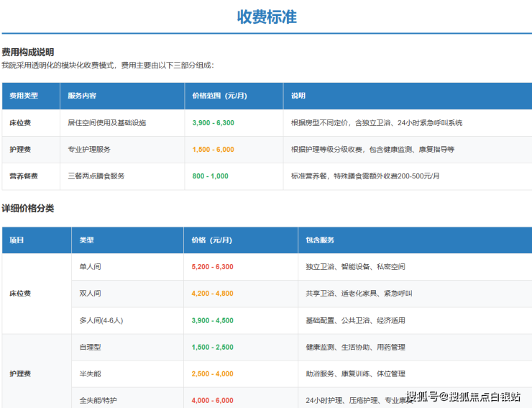Select the 单人间 room type cell
The image size is (532, 408).
pos(90,267)
